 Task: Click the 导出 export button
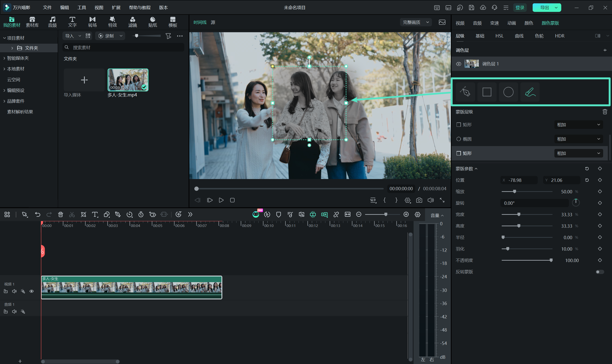coord(544,8)
